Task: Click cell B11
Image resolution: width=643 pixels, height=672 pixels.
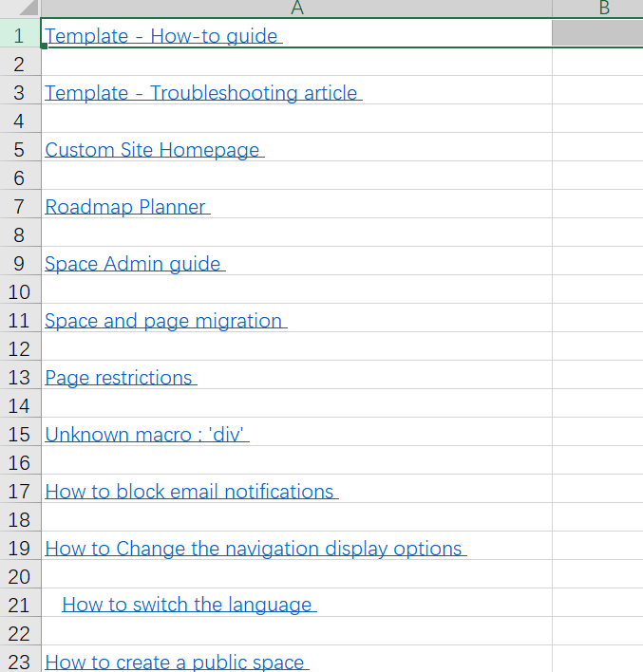Action: pyautogui.click(x=597, y=318)
